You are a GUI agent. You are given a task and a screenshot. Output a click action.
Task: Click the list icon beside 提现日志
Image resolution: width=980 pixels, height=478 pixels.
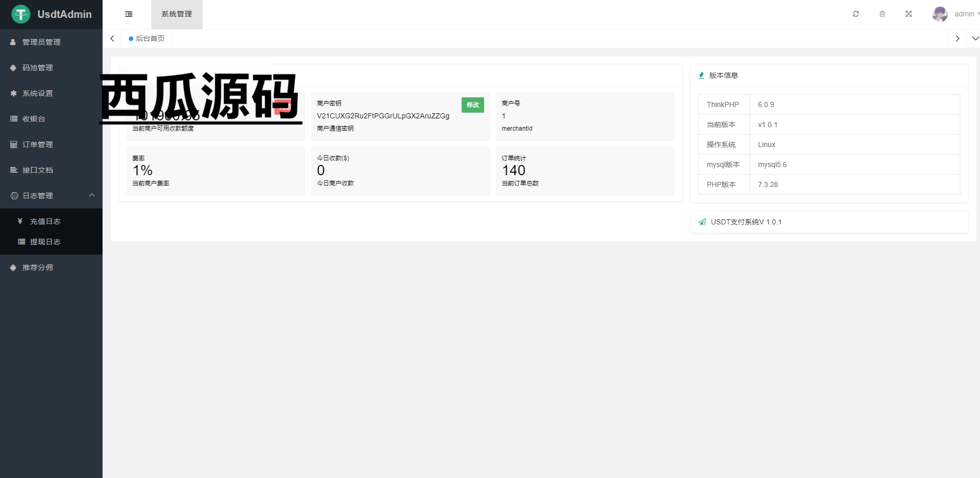pos(22,242)
